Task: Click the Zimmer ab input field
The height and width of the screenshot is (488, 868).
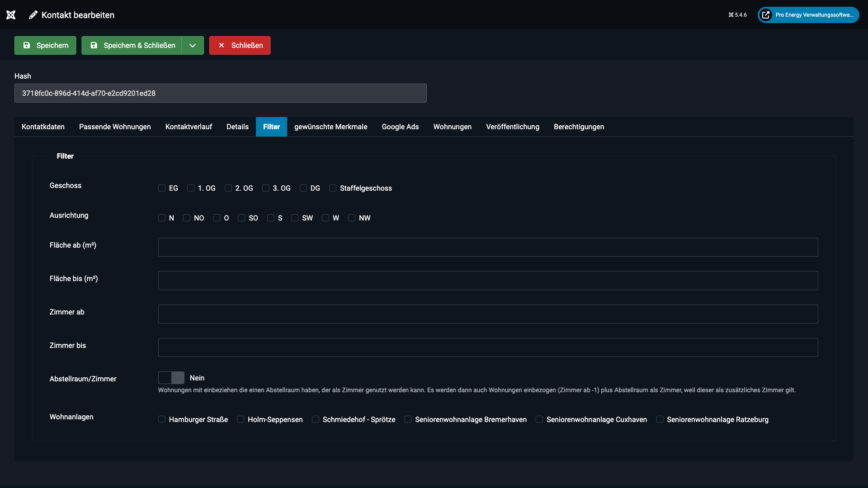Action: point(488,314)
